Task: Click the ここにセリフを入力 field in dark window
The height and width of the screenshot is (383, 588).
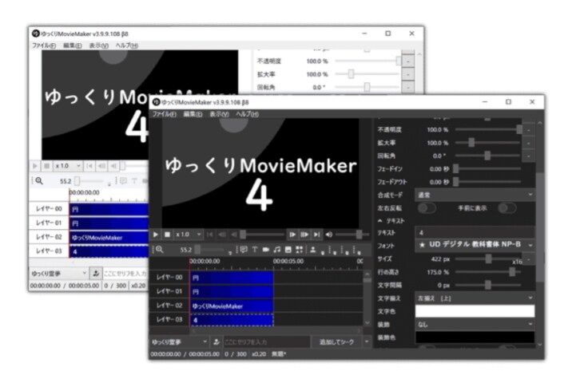Action: (x=267, y=342)
